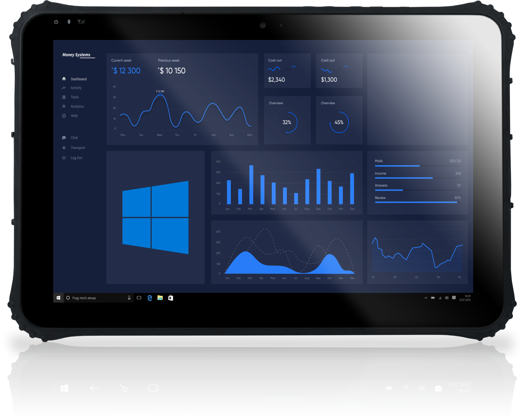Open the Chat bubble icon
523x420 pixels.
click(64, 138)
